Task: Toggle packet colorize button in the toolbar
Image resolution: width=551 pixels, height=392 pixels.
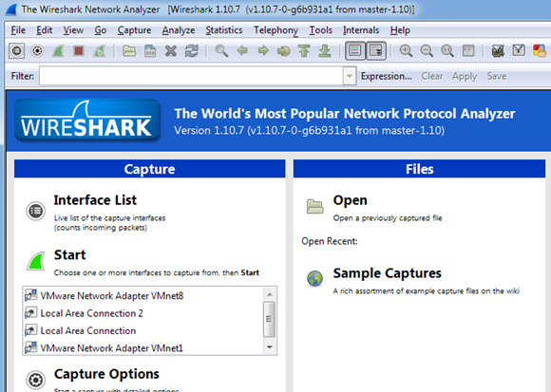Action: click(x=355, y=51)
